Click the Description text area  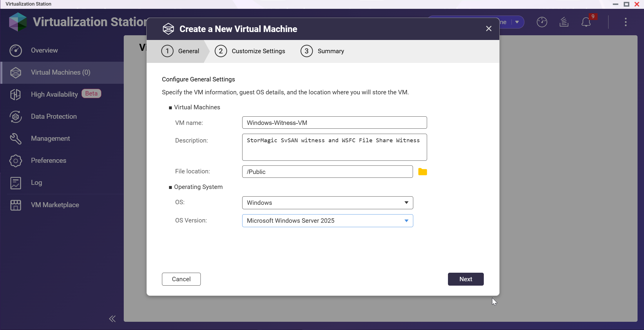click(334, 147)
